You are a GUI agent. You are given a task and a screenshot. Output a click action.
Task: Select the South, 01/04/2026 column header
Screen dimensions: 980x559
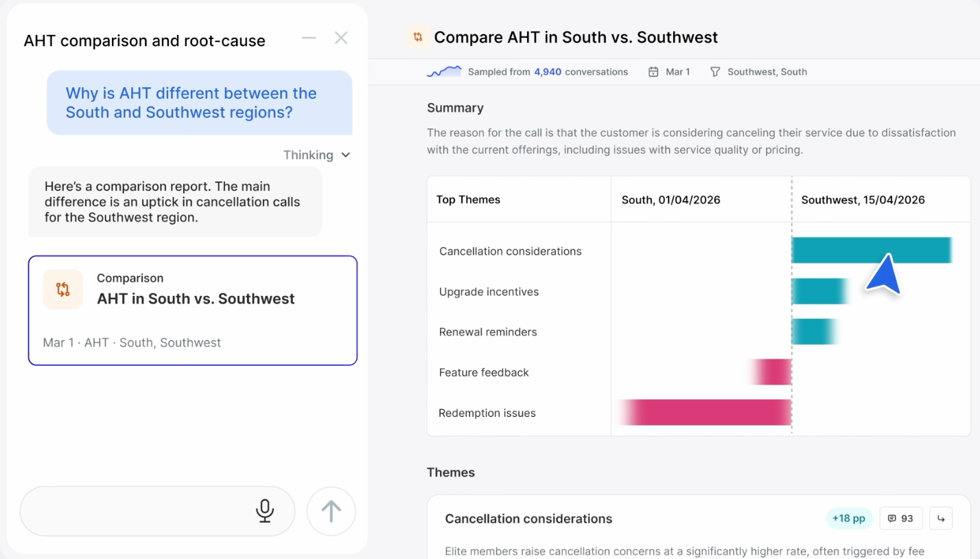[670, 200]
